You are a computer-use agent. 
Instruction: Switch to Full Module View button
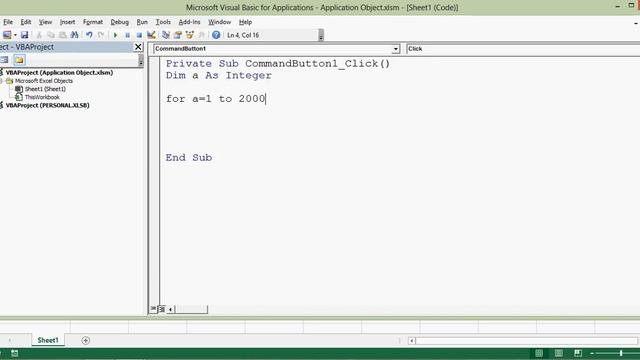(162, 309)
